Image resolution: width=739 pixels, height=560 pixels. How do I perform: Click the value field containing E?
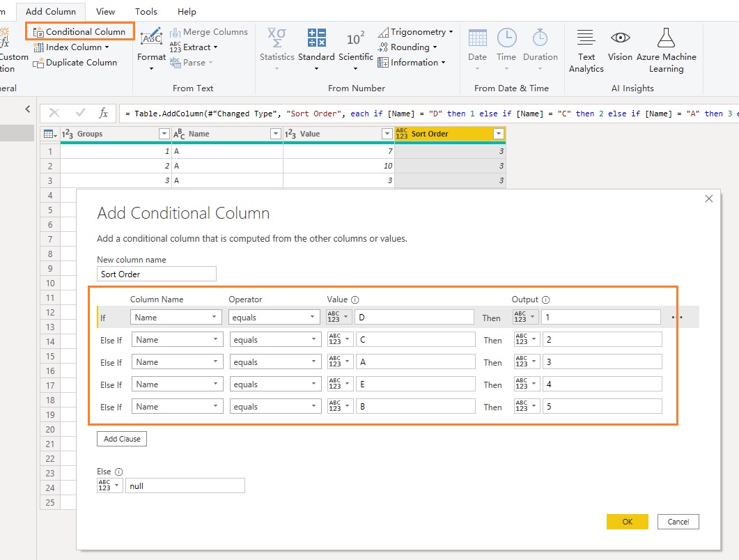coord(416,384)
